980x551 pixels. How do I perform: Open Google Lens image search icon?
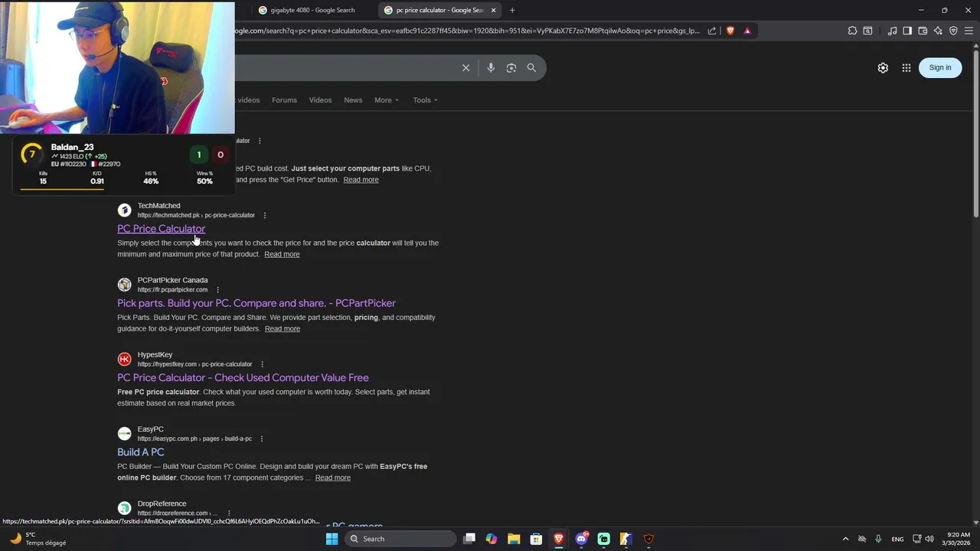coord(511,67)
